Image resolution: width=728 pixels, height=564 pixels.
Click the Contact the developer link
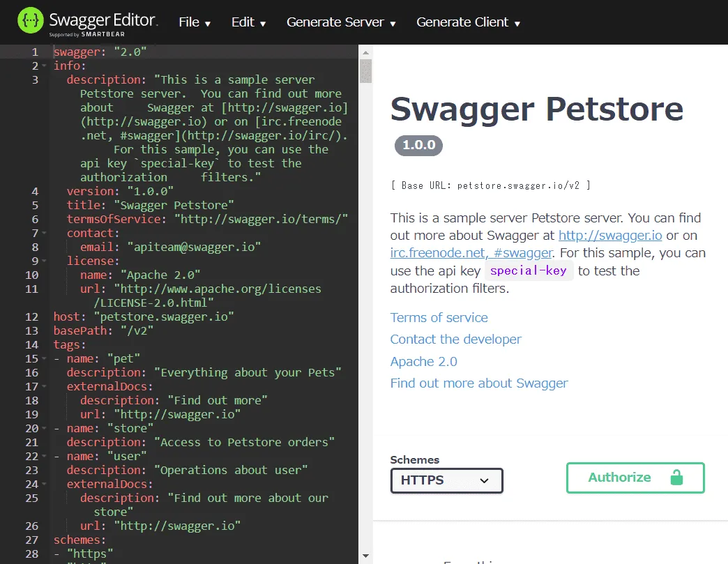click(x=455, y=340)
